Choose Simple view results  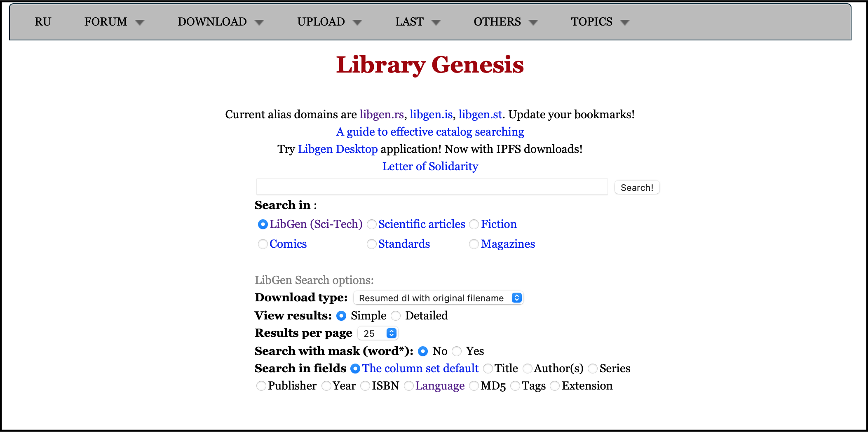click(341, 316)
